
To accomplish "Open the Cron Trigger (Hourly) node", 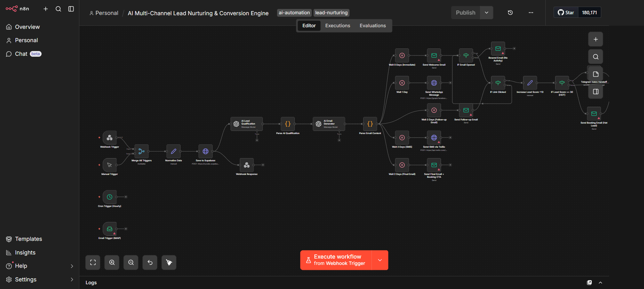I will [109, 197].
